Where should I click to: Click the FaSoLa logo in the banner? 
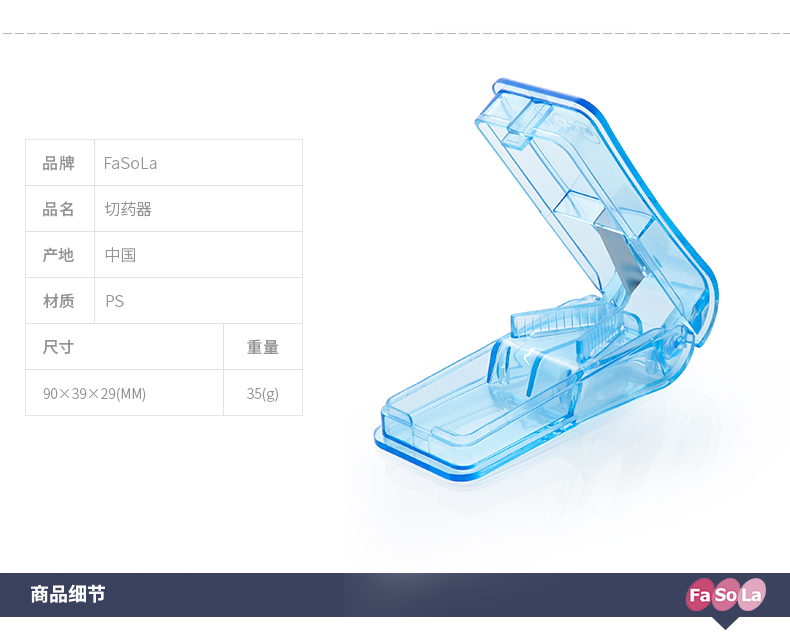pyautogui.click(x=726, y=595)
